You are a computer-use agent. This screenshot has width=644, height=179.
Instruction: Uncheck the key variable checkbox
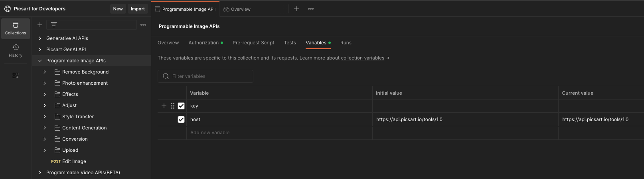click(x=181, y=106)
